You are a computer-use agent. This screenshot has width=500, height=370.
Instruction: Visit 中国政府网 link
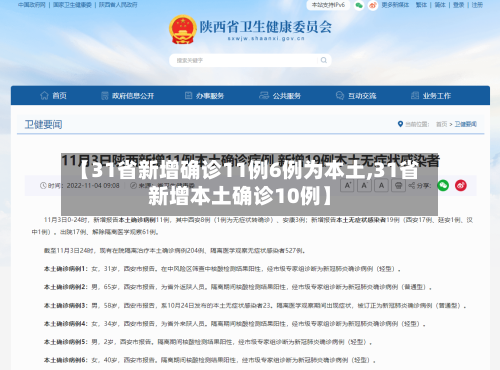[31, 5]
